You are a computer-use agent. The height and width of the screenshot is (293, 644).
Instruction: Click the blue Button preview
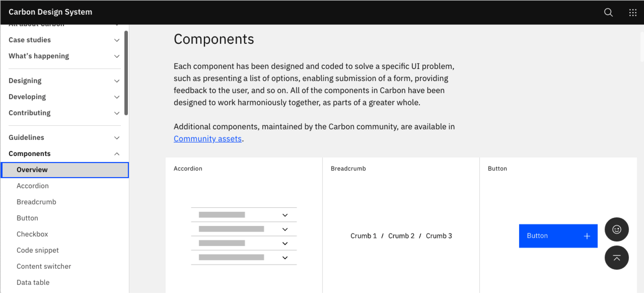[558, 236]
